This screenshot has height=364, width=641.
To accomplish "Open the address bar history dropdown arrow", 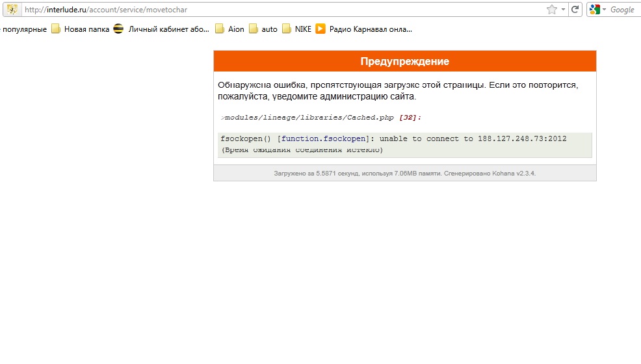I will (564, 9).
